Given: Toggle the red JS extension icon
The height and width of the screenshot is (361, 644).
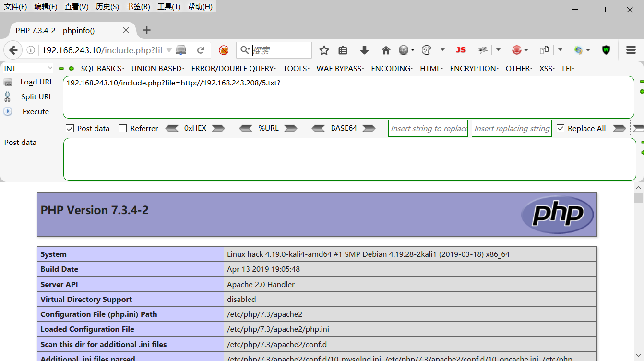Looking at the screenshot, I should click(x=461, y=50).
